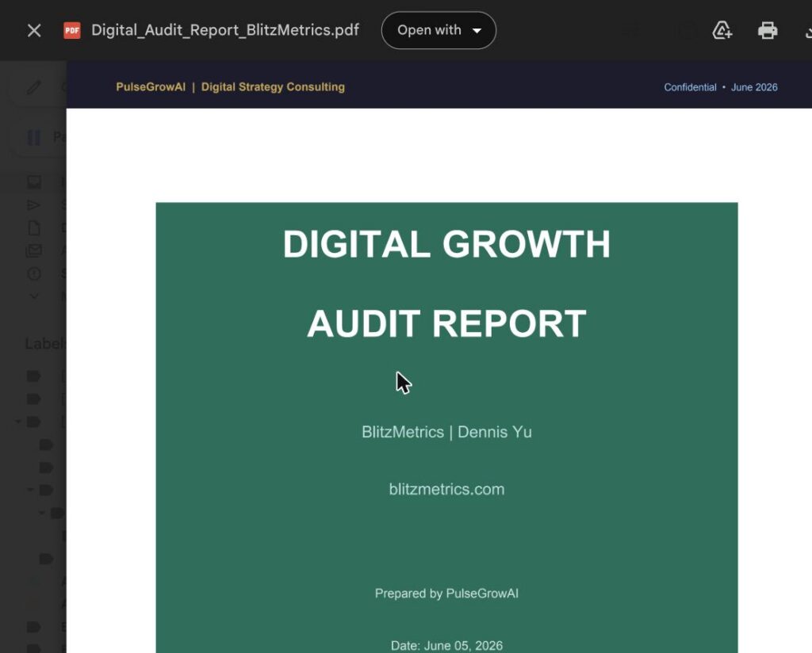Click the red PDF file icon
Screen dimensions: 812x653
click(x=72, y=31)
